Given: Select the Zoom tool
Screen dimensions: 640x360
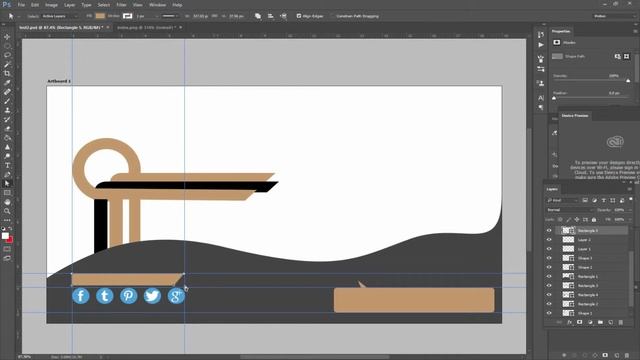Looking at the screenshot, I should coord(7,211).
